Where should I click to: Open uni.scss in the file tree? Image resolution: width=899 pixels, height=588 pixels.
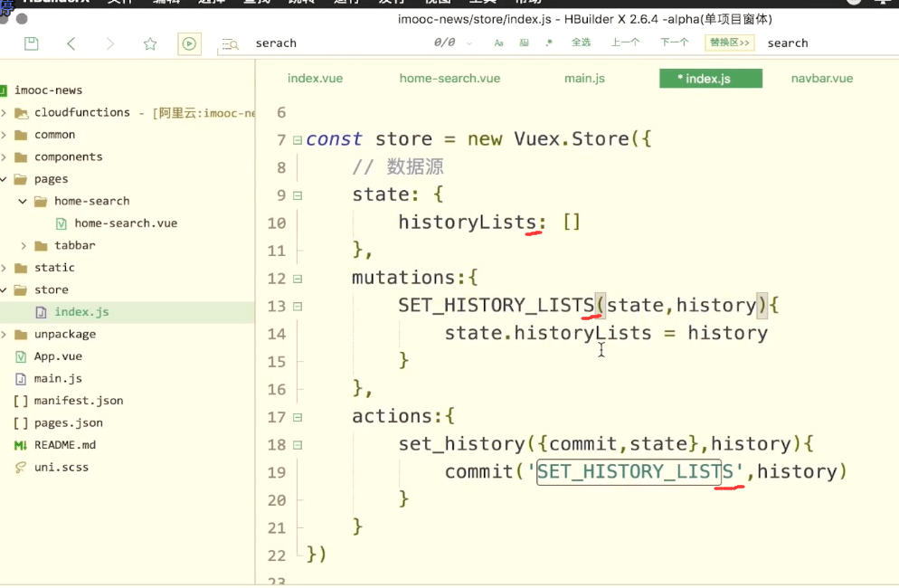click(x=62, y=467)
